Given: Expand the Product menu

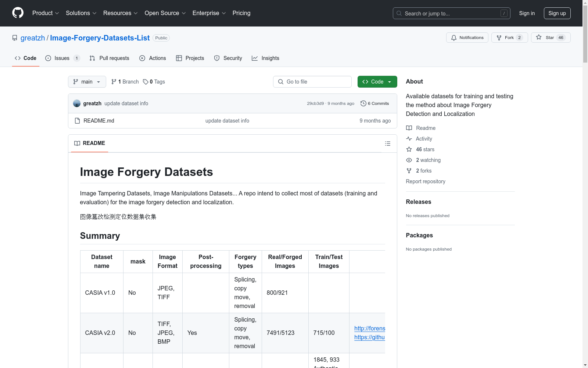Looking at the screenshot, I should pyautogui.click(x=46, y=13).
